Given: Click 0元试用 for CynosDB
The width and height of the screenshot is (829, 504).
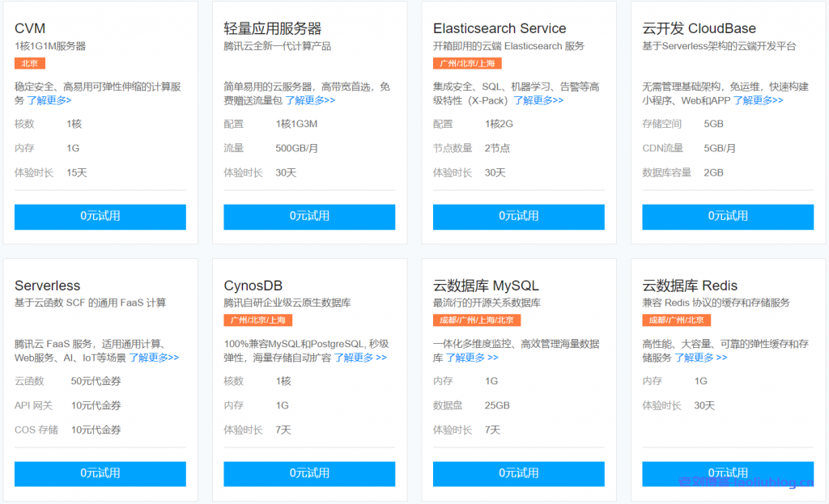Looking at the screenshot, I should [308, 474].
